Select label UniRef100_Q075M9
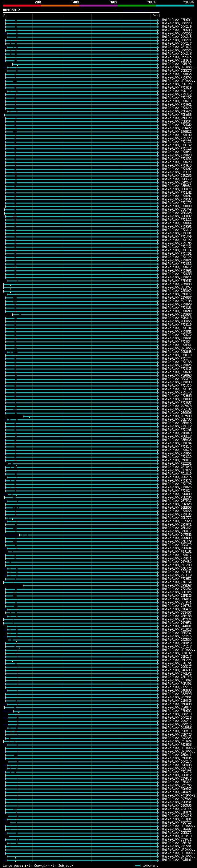This screenshot has height=868, width=197. [x=177, y=416]
